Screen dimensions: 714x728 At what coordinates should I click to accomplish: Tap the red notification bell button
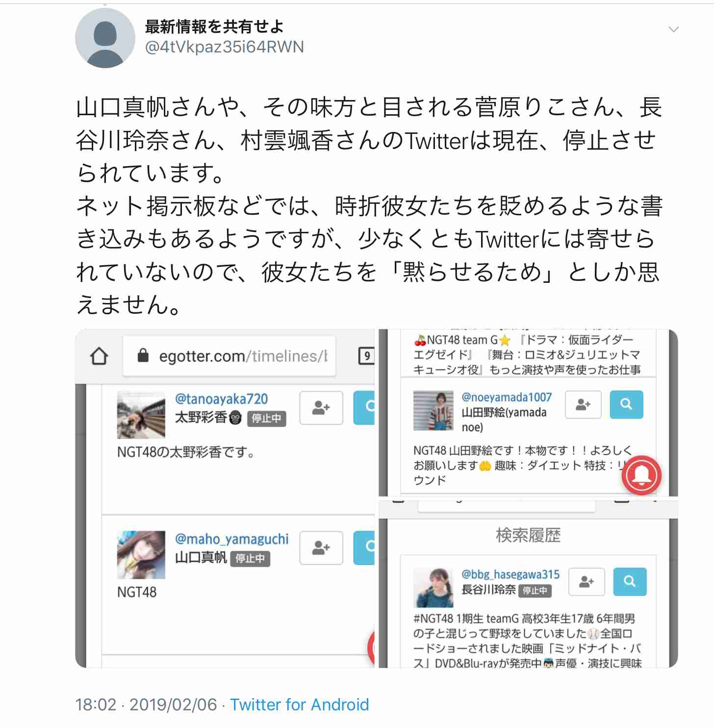coord(641,475)
